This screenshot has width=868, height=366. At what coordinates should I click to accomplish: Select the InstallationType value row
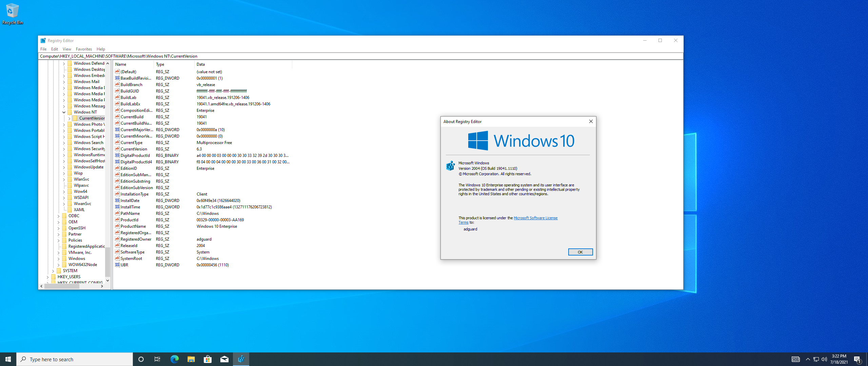(202, 194)
